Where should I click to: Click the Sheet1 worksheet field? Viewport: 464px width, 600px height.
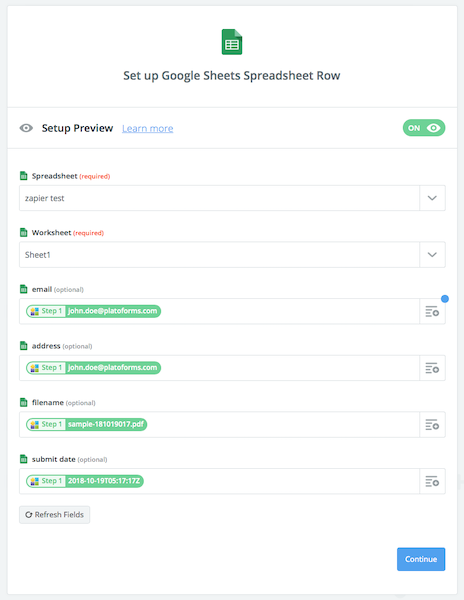pyautogui.click(x=219, y=255)
